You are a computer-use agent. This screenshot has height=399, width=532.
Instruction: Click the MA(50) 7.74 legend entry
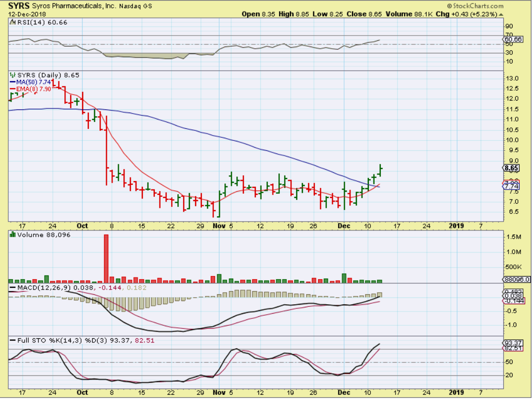pos(30,82)
